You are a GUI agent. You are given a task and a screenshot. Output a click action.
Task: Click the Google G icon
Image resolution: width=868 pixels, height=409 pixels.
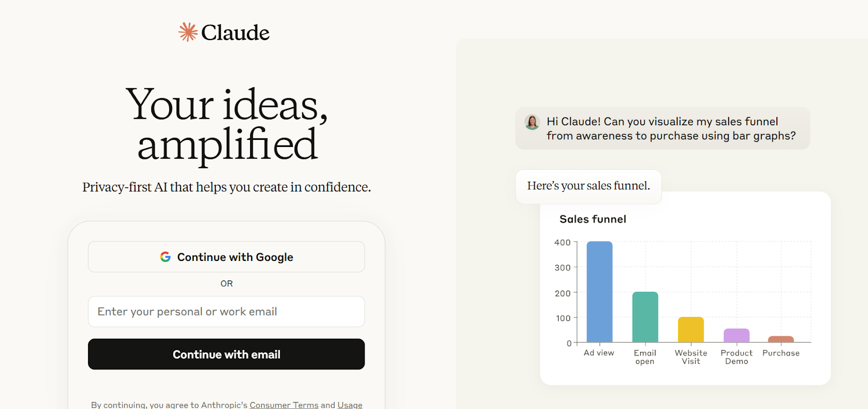165,257
